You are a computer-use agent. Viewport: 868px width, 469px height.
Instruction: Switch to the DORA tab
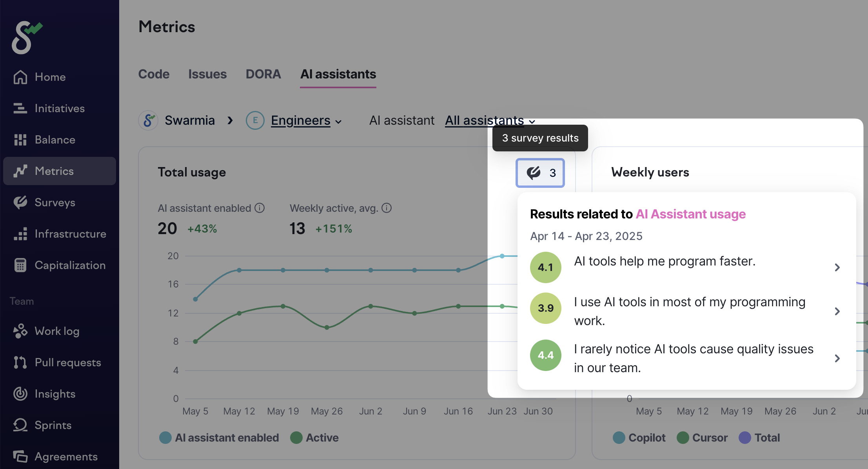[263, 74]
